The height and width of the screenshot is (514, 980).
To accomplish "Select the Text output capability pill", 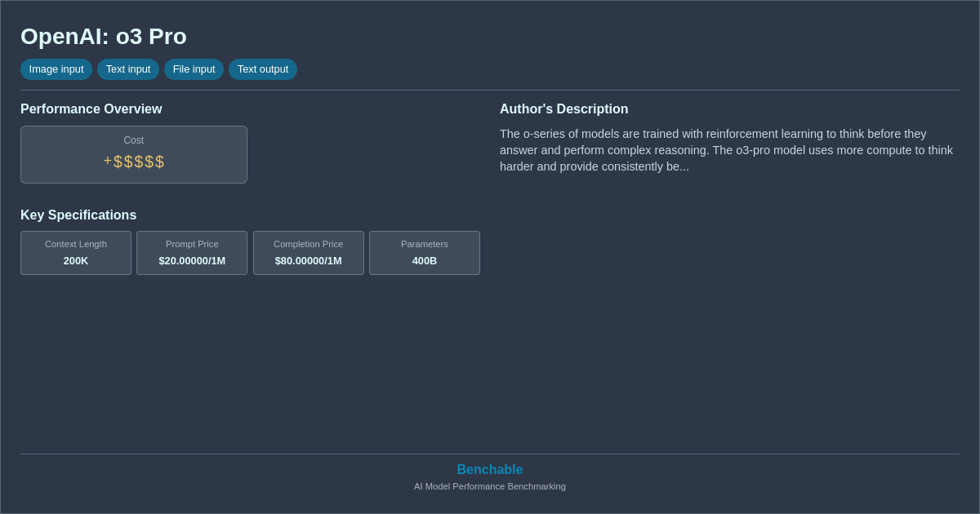I will 262,69.
